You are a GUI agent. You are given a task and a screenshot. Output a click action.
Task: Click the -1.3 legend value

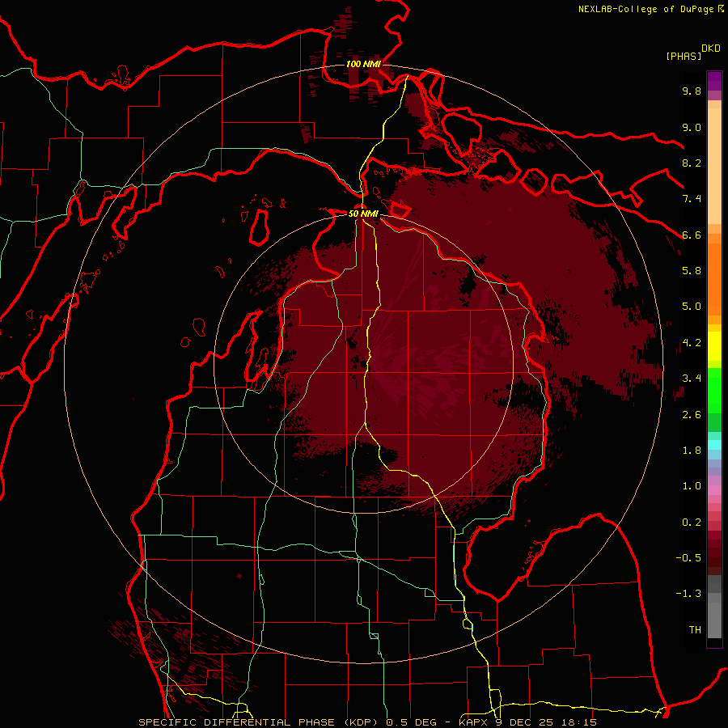point(688,594)
